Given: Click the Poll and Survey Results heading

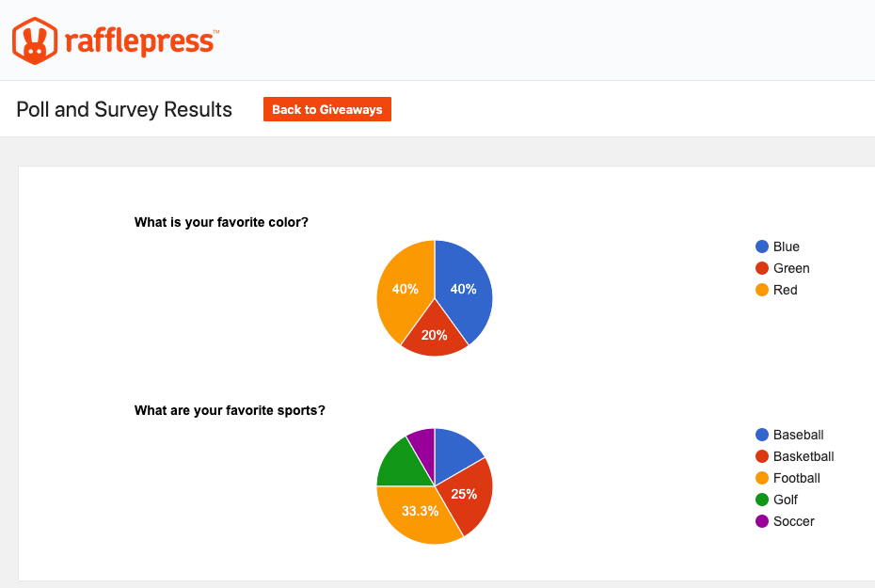Looking at the screenshot, I should coord(124,109).
